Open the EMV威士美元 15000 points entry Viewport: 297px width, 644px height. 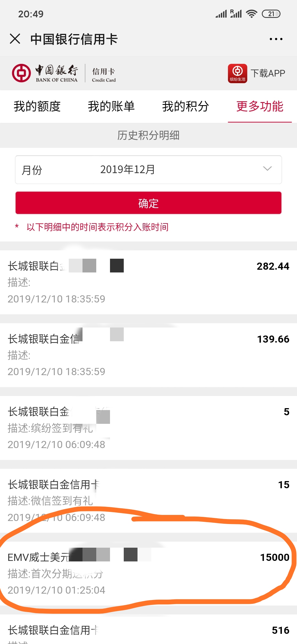pyautogui.click(x=148, y=574)
